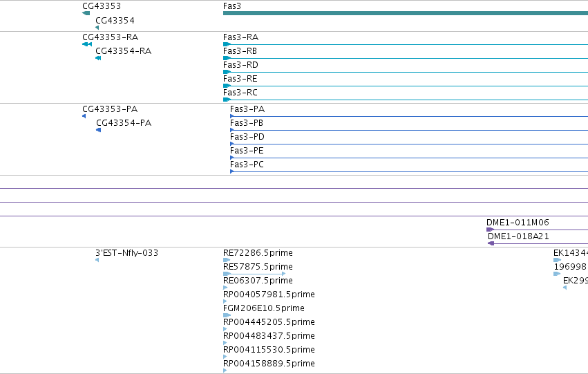
Task: Select EST label RP004445205.5prime
Action: 269,322
